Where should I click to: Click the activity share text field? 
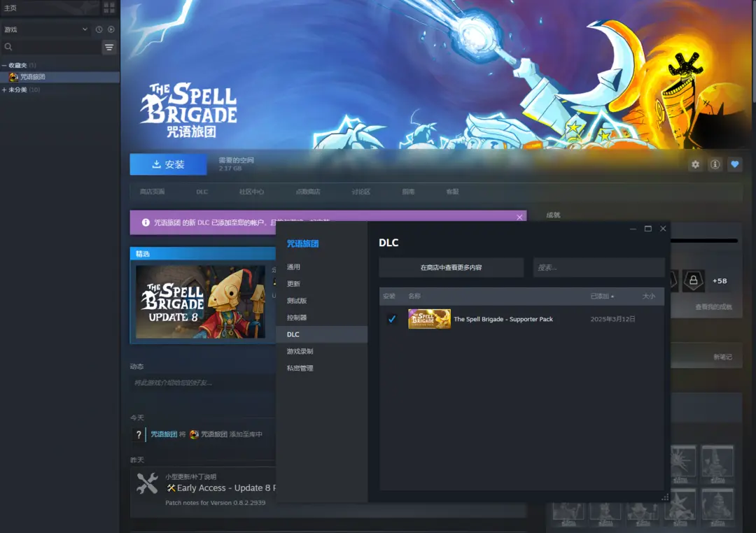204,383
